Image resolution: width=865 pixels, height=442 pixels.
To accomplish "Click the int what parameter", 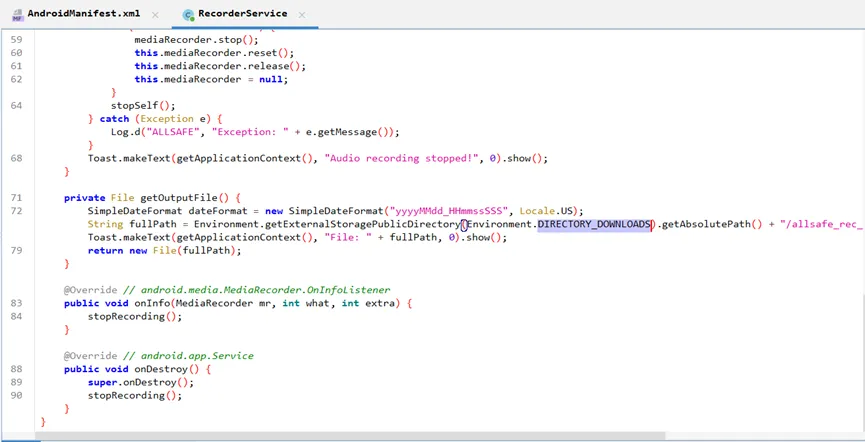I will pos(306,303).
